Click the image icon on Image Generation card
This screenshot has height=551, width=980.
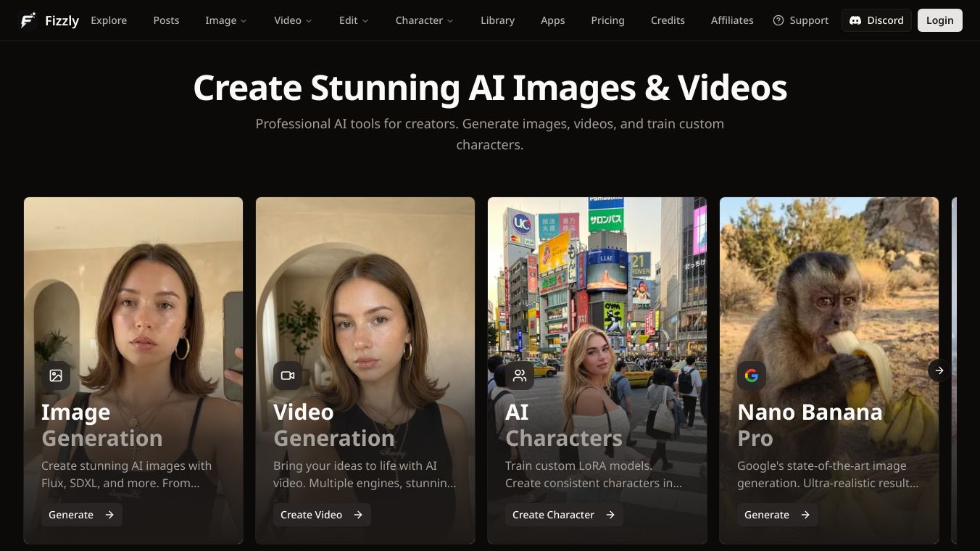point(56,376)
